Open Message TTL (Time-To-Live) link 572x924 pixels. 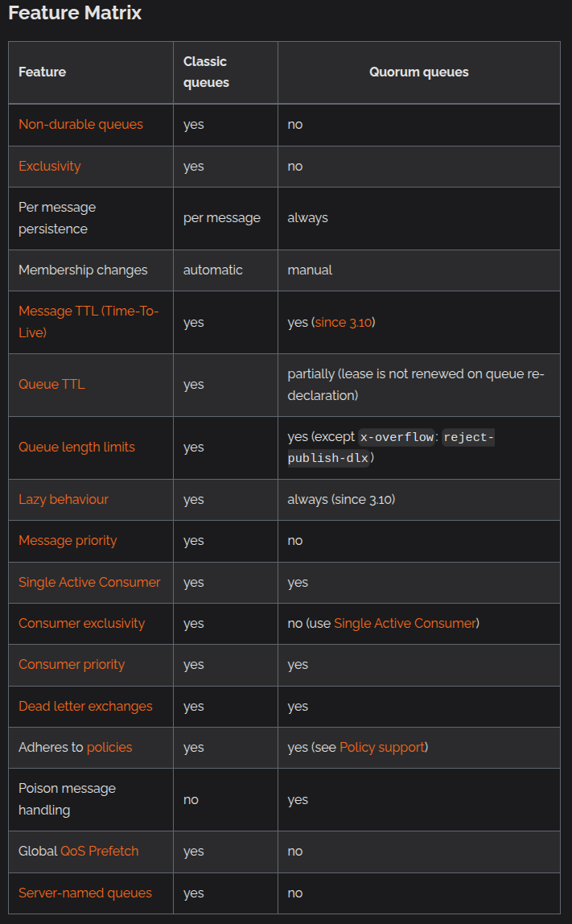(x=88, y=322)
